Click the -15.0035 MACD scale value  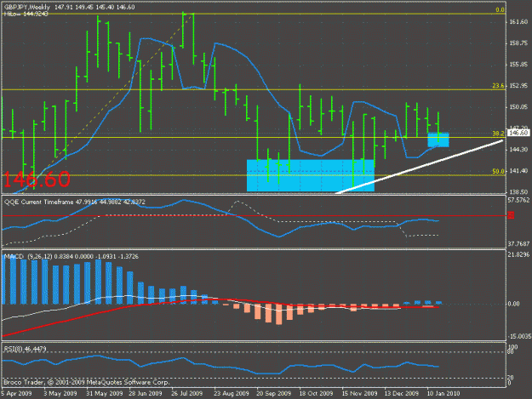pos(519,336)
